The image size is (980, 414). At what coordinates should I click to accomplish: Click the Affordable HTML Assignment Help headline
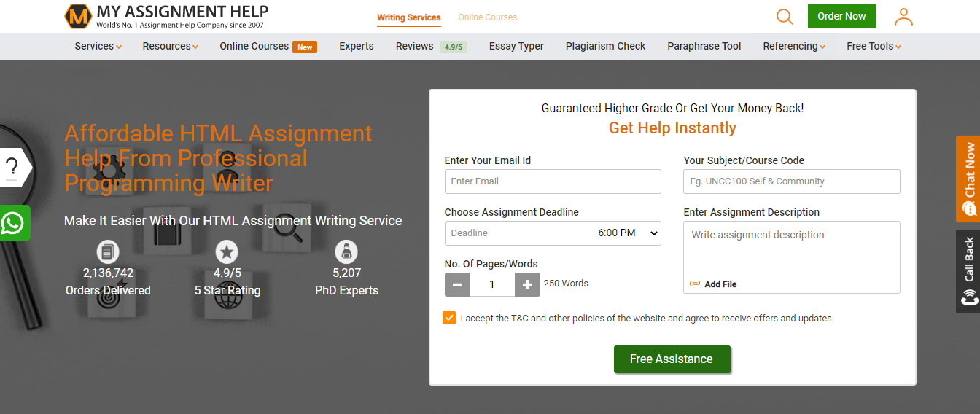218,158
